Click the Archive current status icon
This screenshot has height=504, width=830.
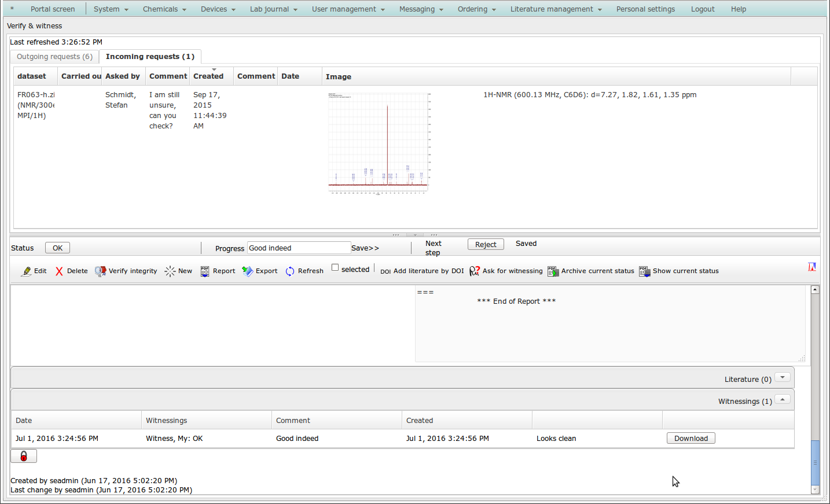coord(553,271)
